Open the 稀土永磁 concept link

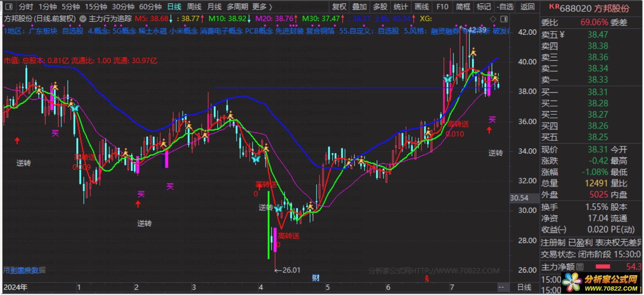point(152,31)
